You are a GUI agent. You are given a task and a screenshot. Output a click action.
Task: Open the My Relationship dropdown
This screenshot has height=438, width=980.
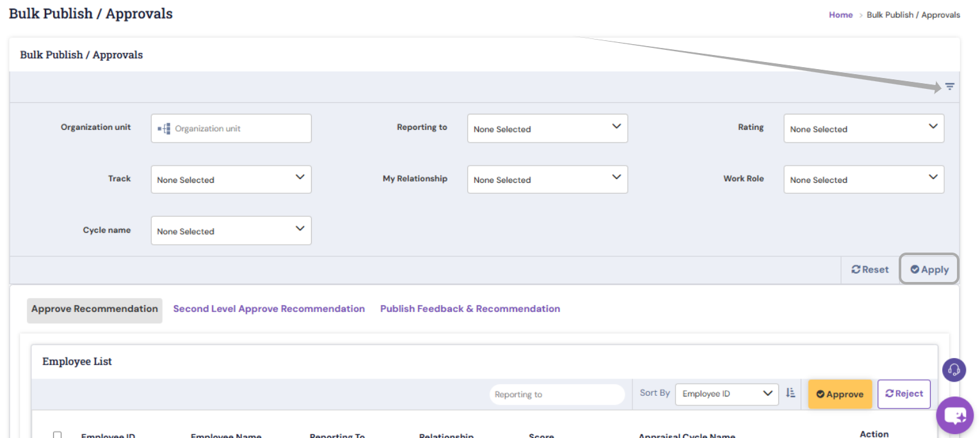pyautogui.click(x=547, y=180)
